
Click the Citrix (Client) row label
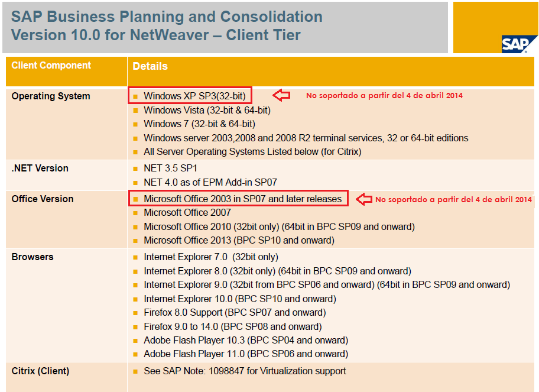[x=40, y=371]
